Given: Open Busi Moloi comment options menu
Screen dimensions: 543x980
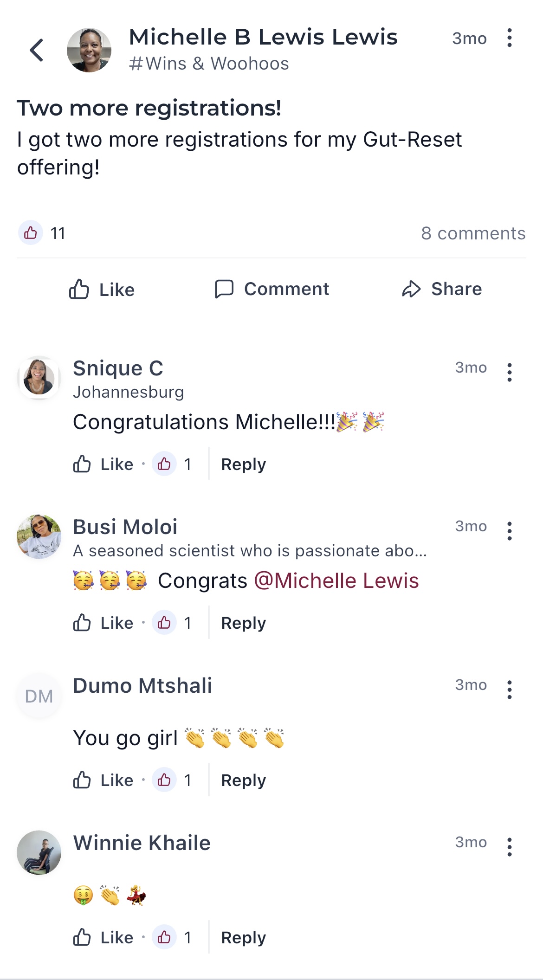Looking at the screenshot, I should click(x=509, y=531).
